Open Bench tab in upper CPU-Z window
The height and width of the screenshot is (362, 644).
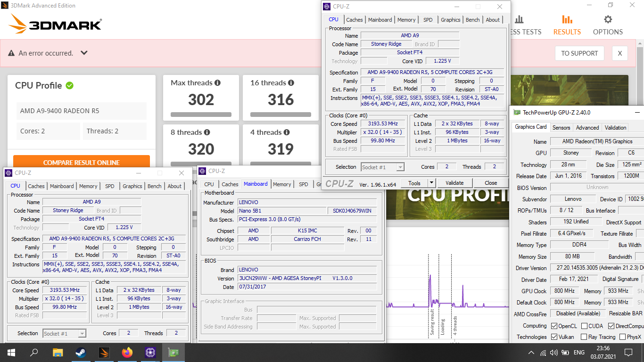point(473,20)
